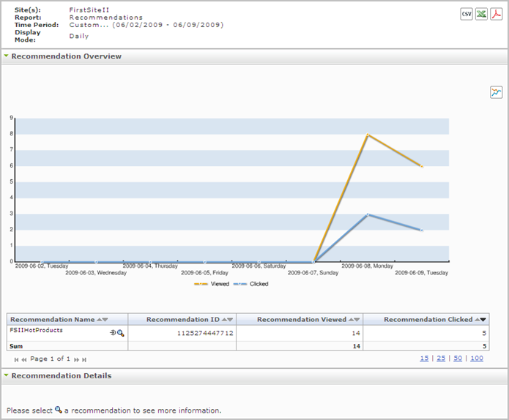Export the report as CSV

pos(467,14)
